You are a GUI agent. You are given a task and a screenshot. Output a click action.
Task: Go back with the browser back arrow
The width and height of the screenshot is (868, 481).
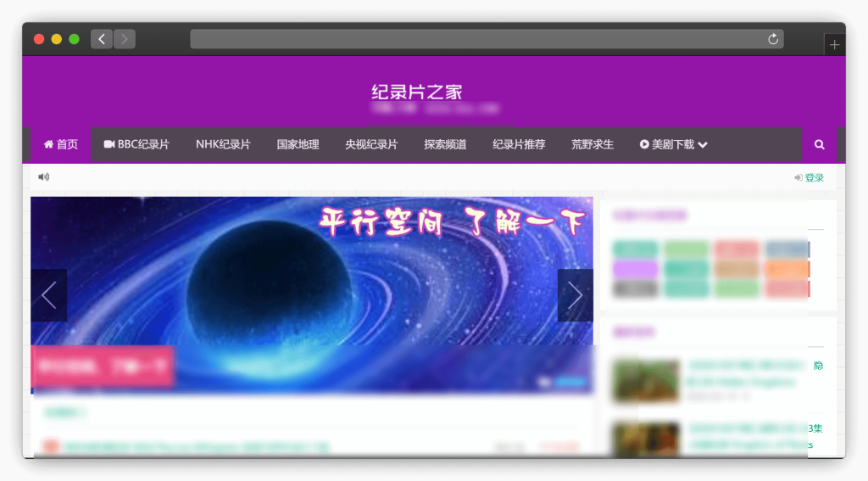point(102,39)
